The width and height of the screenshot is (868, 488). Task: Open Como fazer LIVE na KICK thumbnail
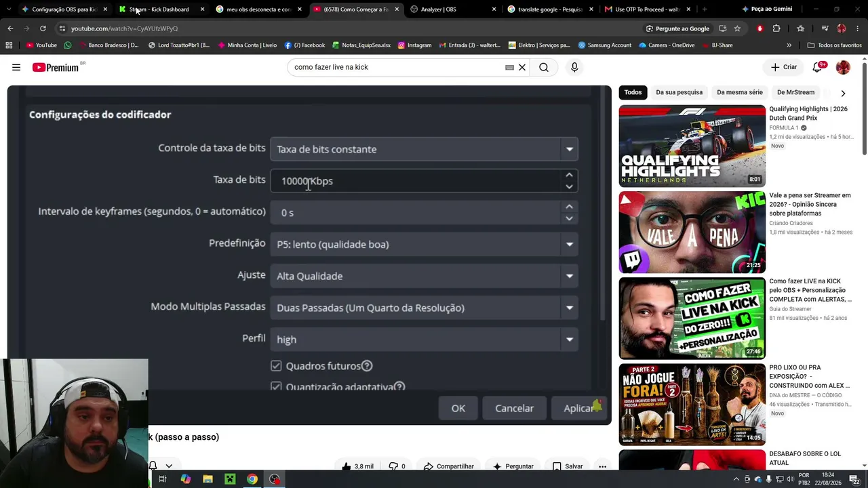(692, 318)
